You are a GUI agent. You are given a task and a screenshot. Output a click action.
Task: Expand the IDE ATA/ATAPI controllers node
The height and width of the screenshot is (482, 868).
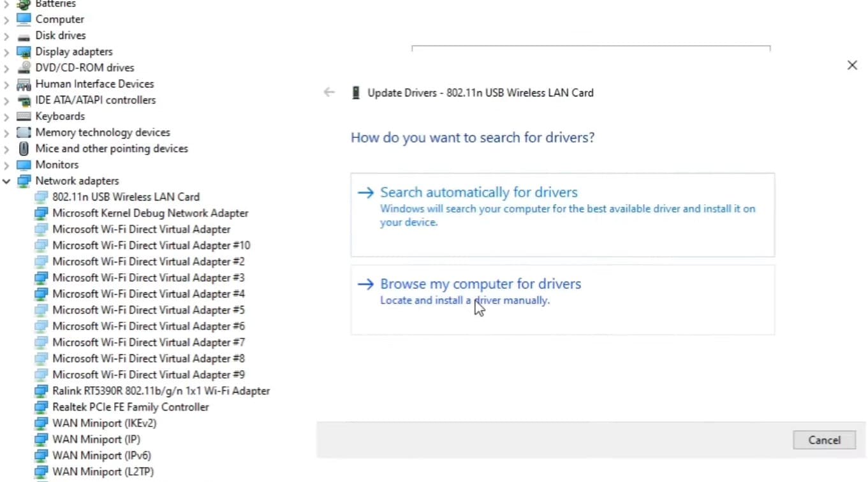point(6,100)
